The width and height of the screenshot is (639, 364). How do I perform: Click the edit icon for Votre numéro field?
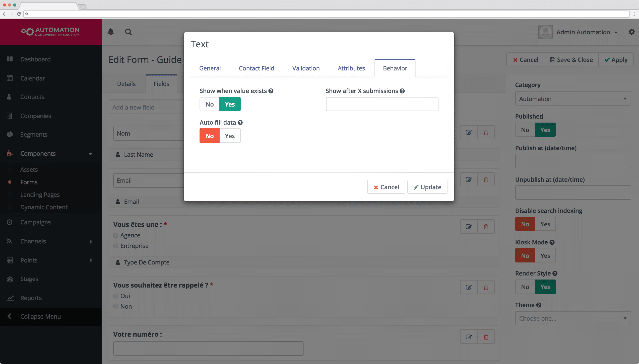coord(469,337)
